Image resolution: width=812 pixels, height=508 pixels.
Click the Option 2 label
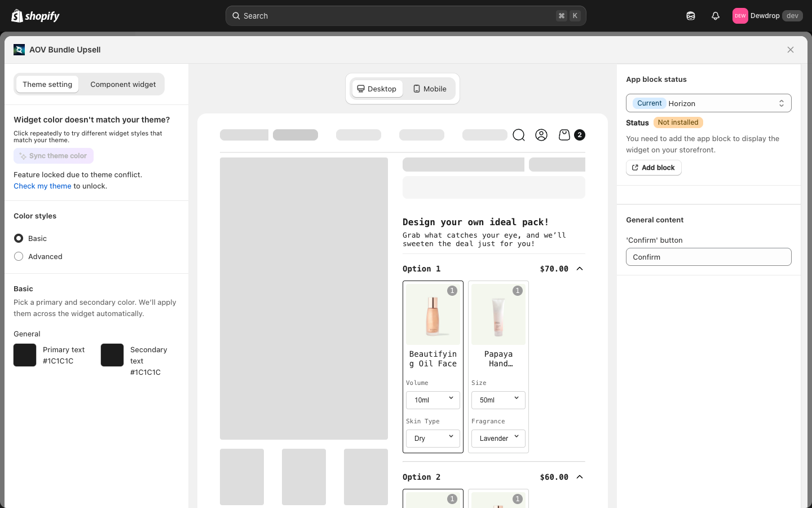[421, 477]
